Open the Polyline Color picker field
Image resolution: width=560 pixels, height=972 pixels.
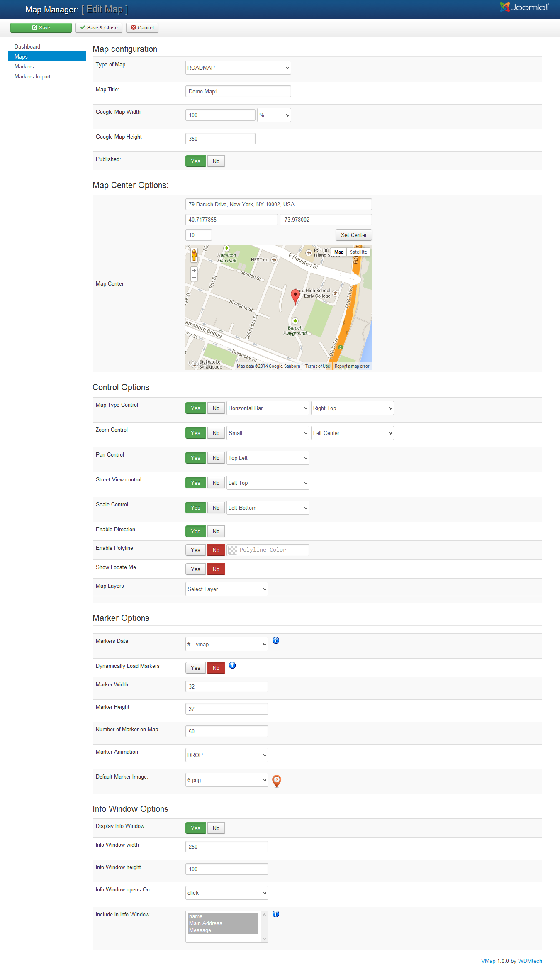click(268, 550)
